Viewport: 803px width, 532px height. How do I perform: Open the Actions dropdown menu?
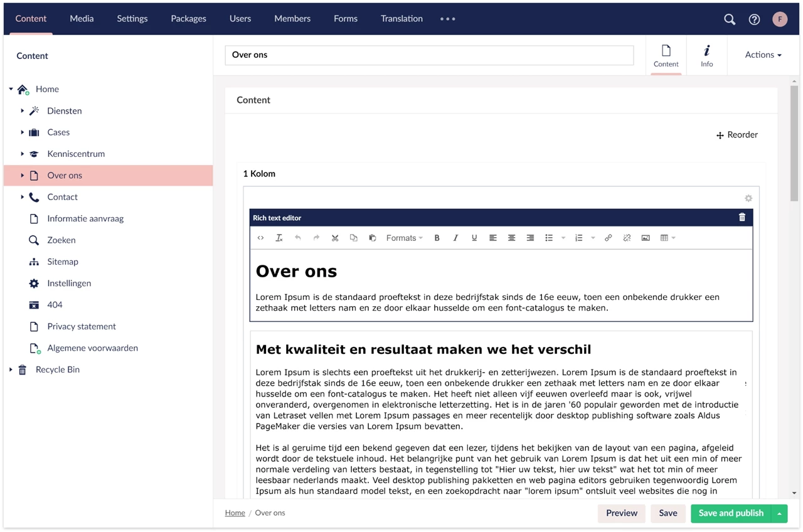pos(763,55)
